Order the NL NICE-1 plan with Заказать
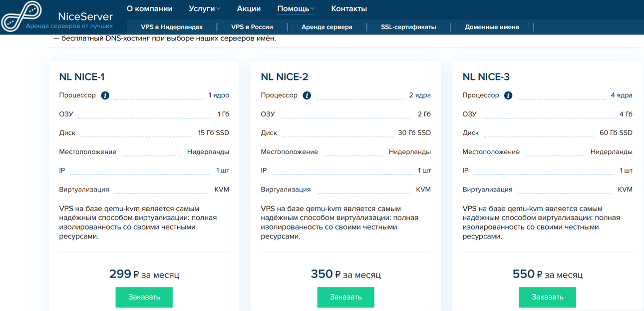This screenshot has height=311, width=644. [x=144, y=297]
